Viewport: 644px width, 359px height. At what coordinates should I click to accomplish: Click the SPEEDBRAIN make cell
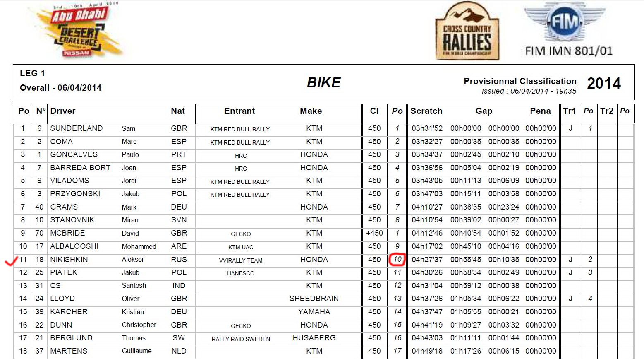(x=314, y=299)
